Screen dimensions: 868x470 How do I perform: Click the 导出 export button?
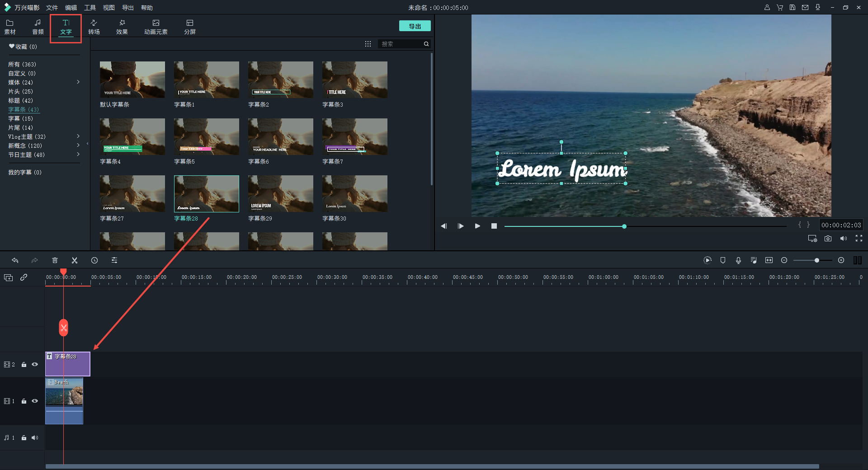[x=415, y=26]
